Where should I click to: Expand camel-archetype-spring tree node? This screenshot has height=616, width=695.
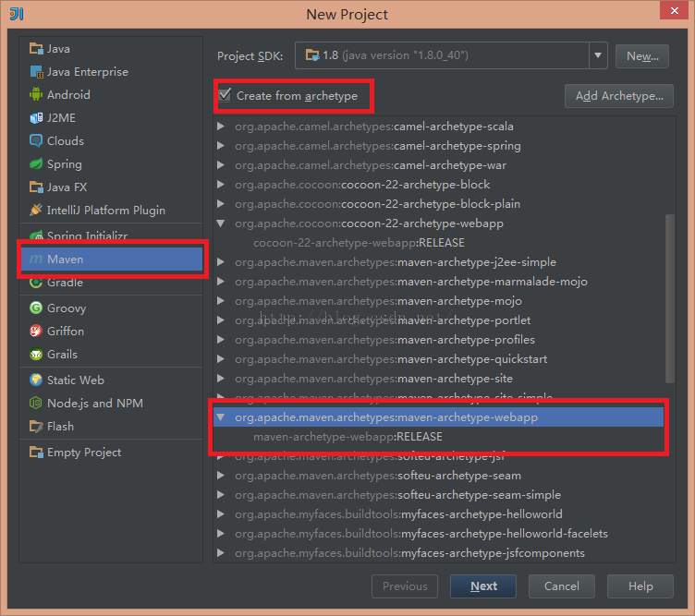(x=220, y=146)
